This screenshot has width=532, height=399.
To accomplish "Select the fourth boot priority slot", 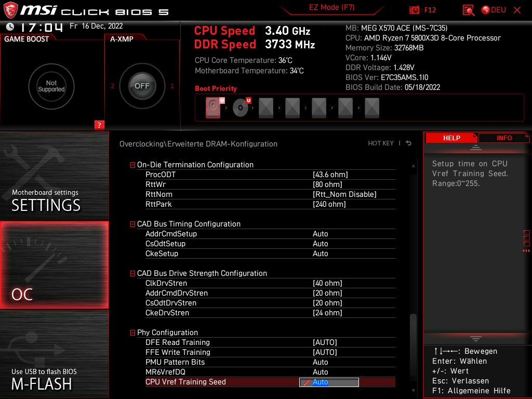I will [292, 108].
